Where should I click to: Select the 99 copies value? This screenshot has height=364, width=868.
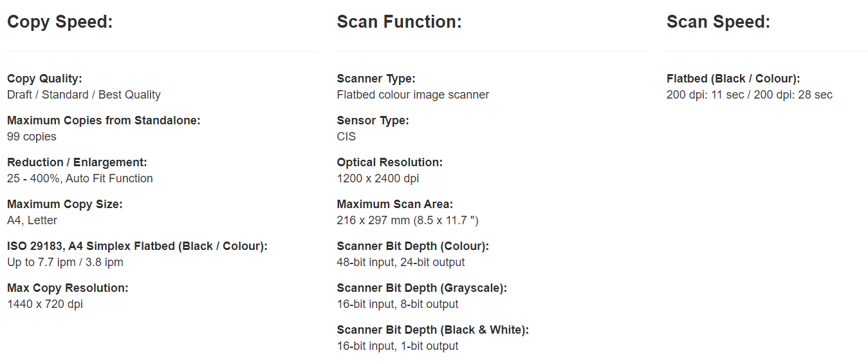point(32,137)
